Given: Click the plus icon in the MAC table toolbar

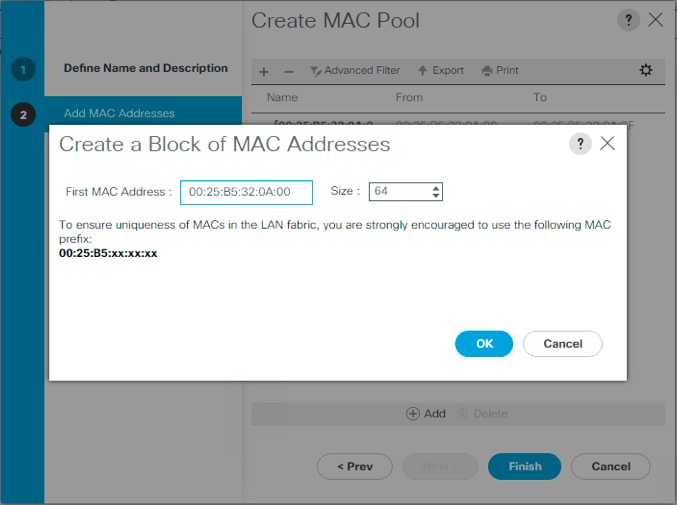Looking at the screenshot, I should (x=264, y=71).
